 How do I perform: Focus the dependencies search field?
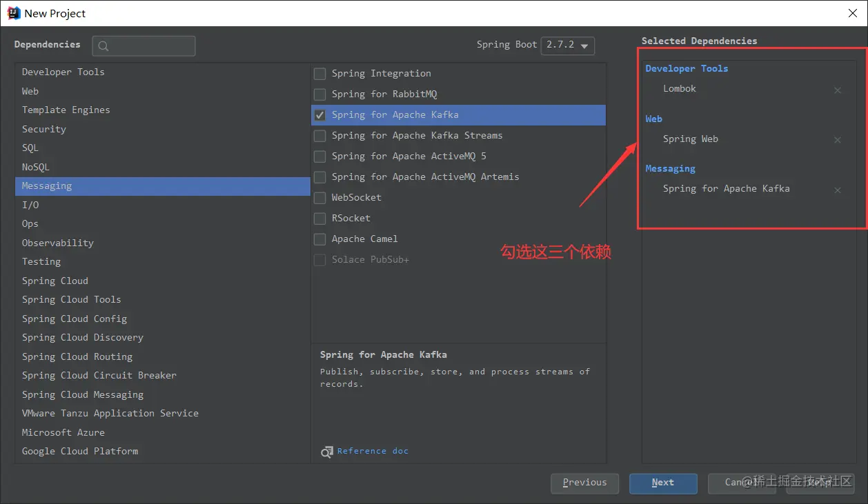(144, 46)
